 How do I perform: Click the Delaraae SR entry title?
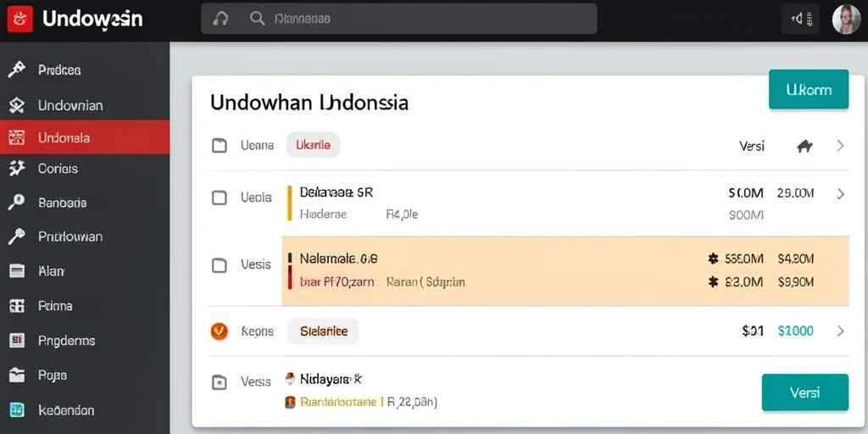pyautogui.click(x=337, y=192)
